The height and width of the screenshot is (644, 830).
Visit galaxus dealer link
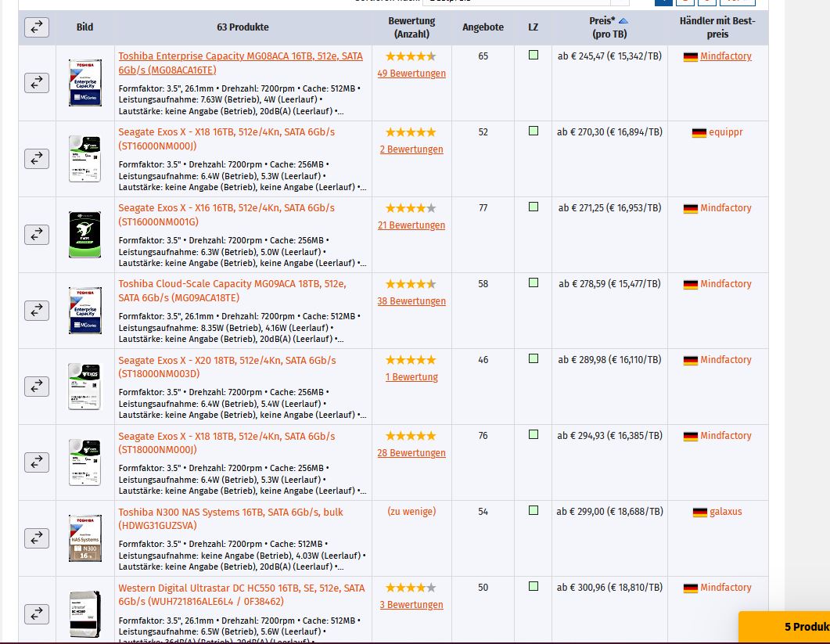click(726, 512)
